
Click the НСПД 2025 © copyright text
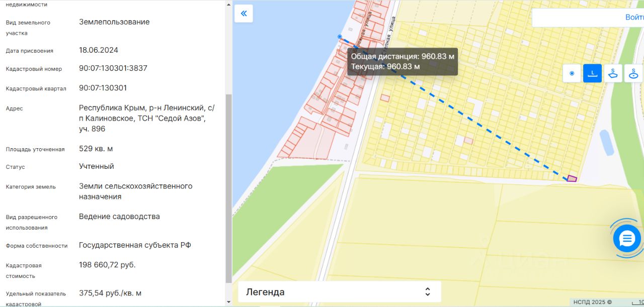(593, 302)
